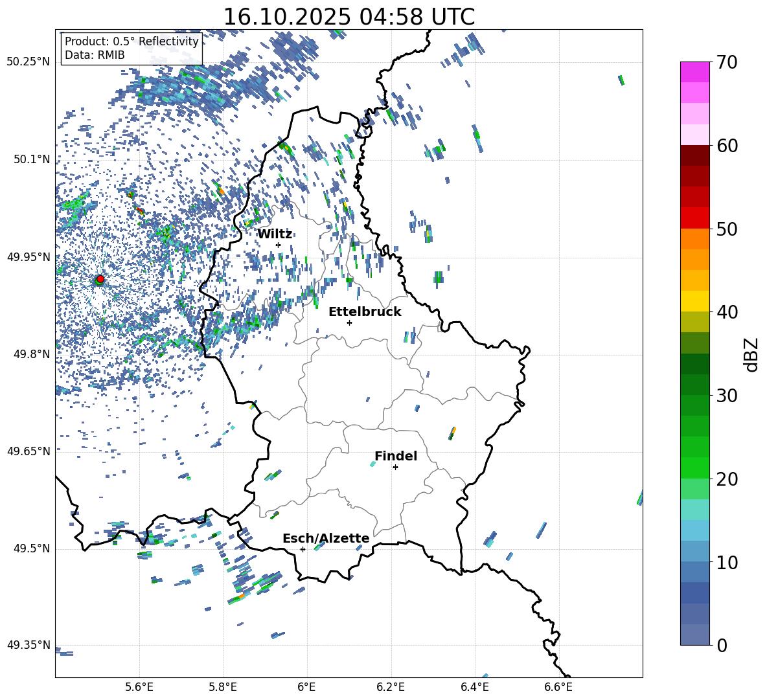Viewport: 767px width, 700px height.
Task: Click the longitude label 6.2°E
Action: click(x=391, y=687)
